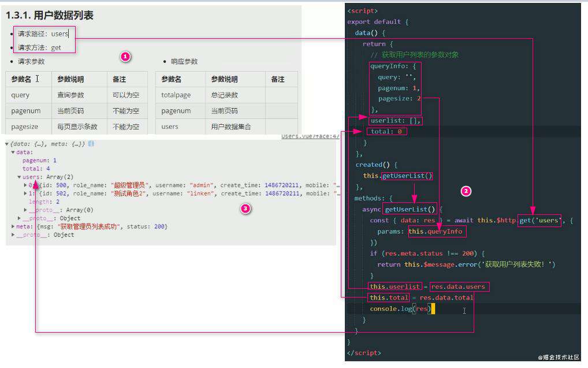The image size is (588, 368).
Task: Select the query cell in the request table
Action: coord(28,95)
